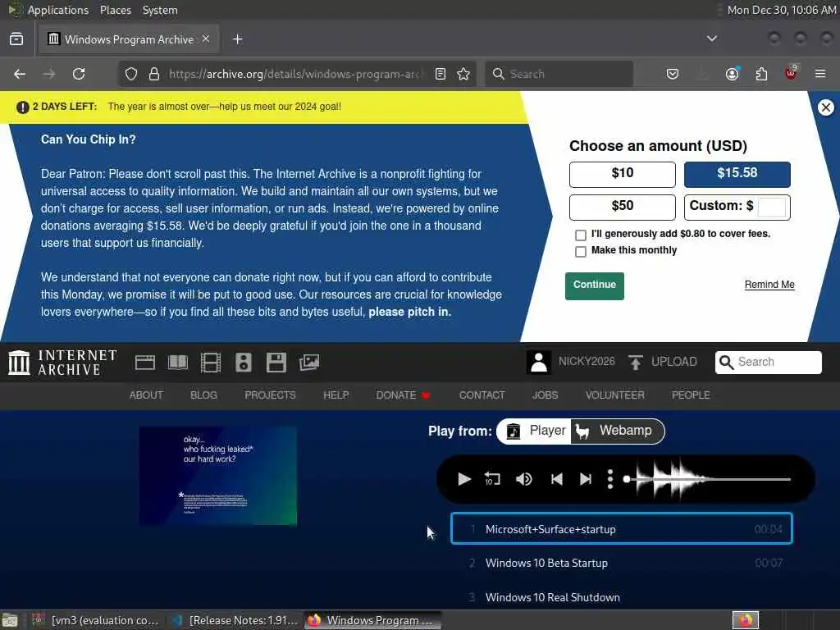
Task: Select the $15.58 donation amount
Action: click(x=737, y=174)
